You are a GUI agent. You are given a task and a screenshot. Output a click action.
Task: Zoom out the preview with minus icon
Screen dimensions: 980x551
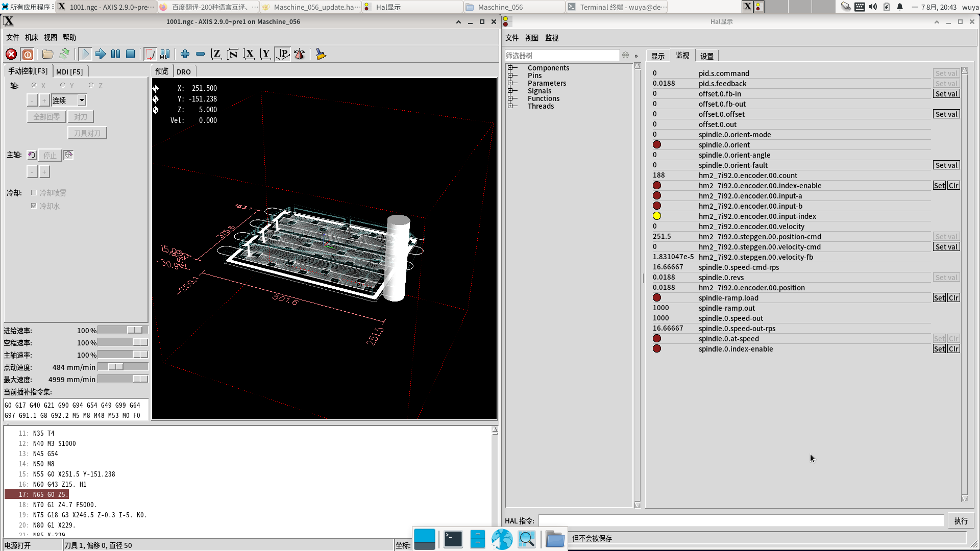[x=201, y=54]
